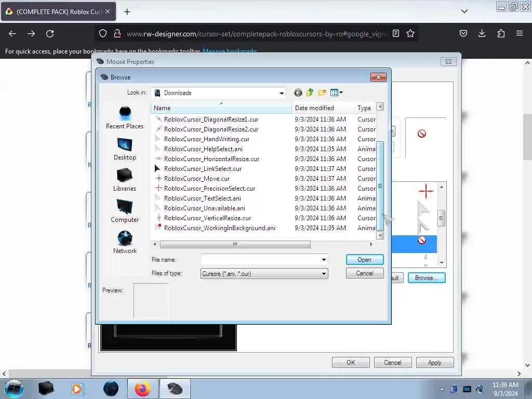
Task: Click OK in Mouse Properties window
Action: click(351, 362)
